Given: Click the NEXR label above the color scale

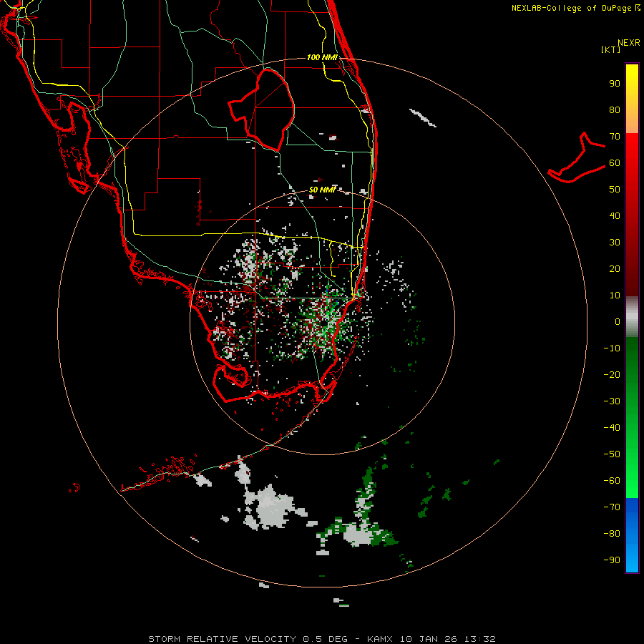Looking at the screenshot, I should pos(629,43).
